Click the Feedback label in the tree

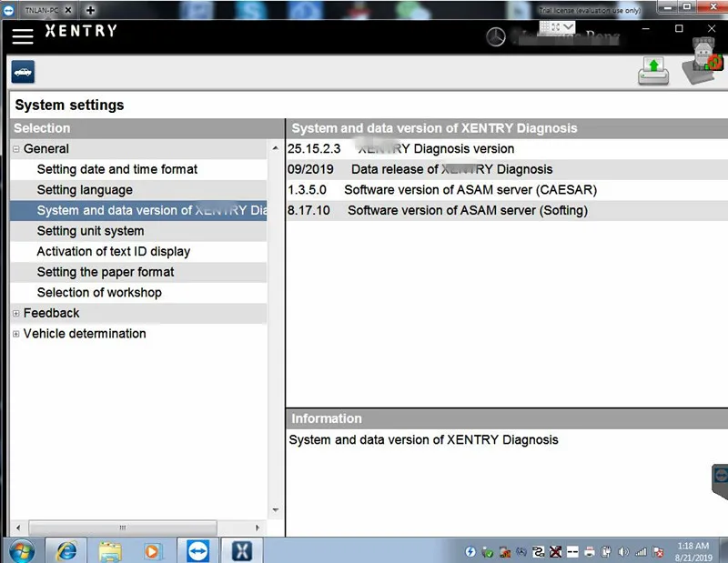point(52,313)
